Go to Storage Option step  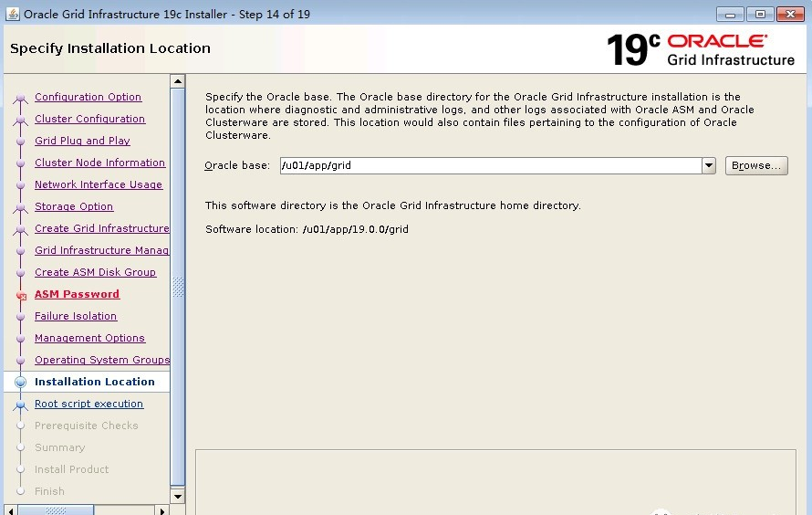pos(74,206)
